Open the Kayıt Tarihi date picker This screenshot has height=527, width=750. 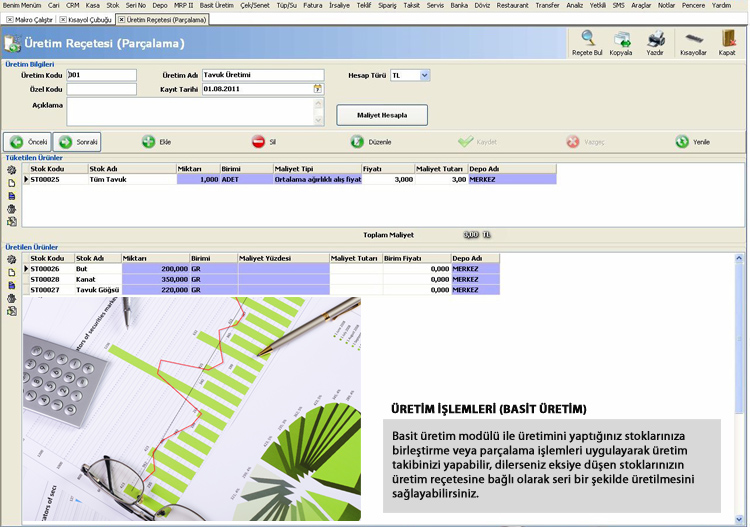point(318,89)
